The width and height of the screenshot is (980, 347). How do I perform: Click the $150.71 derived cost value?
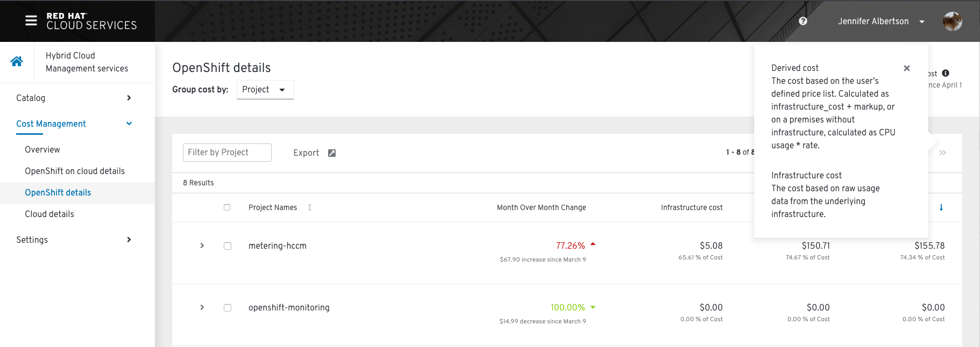tap(815, 245)
